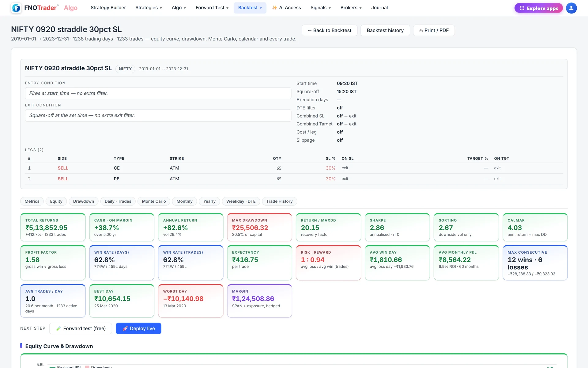Open the Strategy Builder menu item
This screenshot has width=588, height=368.
(x=108, y=8)
